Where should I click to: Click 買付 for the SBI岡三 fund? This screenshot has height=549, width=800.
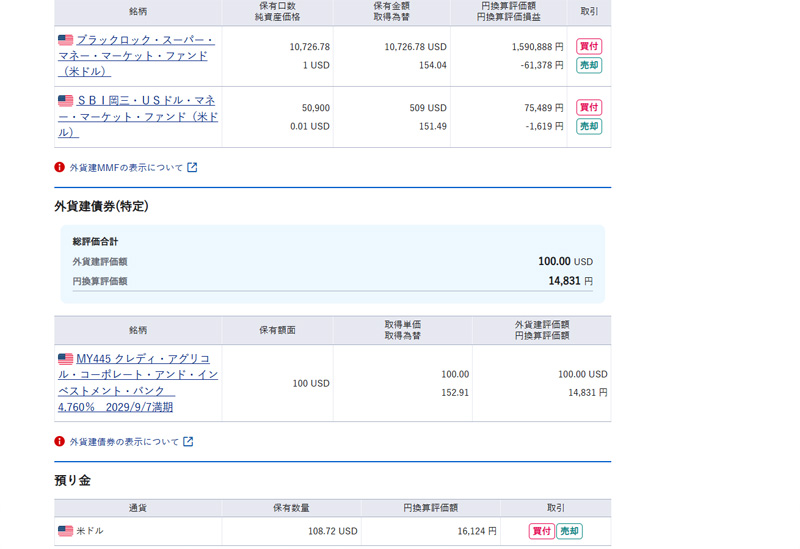pyautogui.click(x=589, y=107)
